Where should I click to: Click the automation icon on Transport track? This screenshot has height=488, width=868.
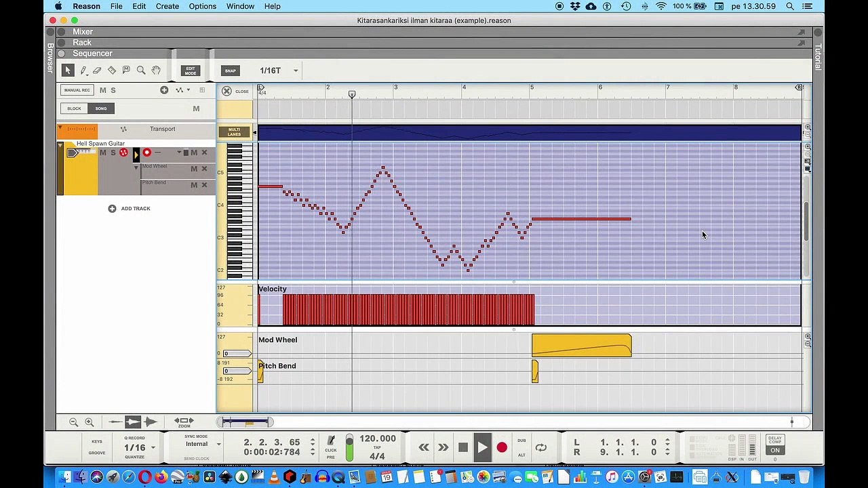123,129
